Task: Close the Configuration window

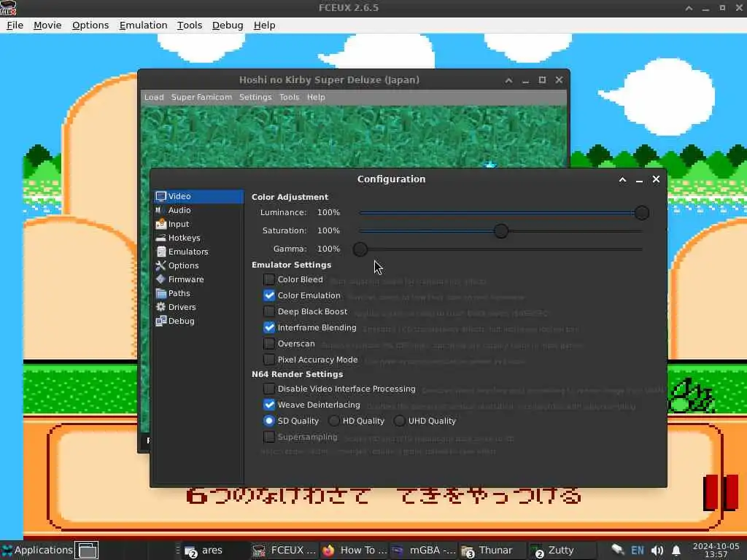Action: click(656, 179)
